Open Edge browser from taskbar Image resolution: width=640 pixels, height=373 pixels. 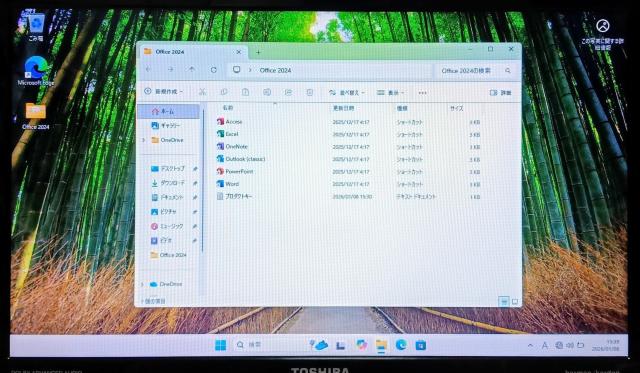pyautogui.click(x=401, y=345)
